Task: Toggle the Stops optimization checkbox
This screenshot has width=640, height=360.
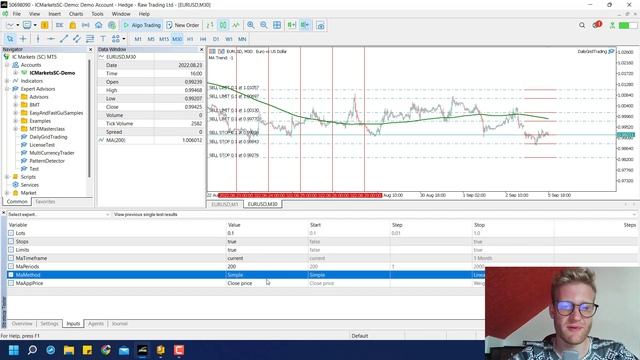Action: click(11, 242)
